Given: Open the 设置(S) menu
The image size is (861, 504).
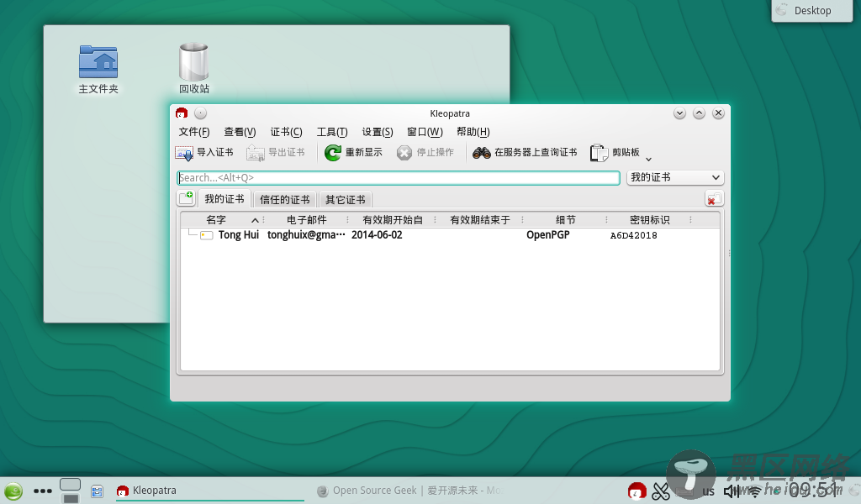Looking at the screenshot, I should point(378,132).
